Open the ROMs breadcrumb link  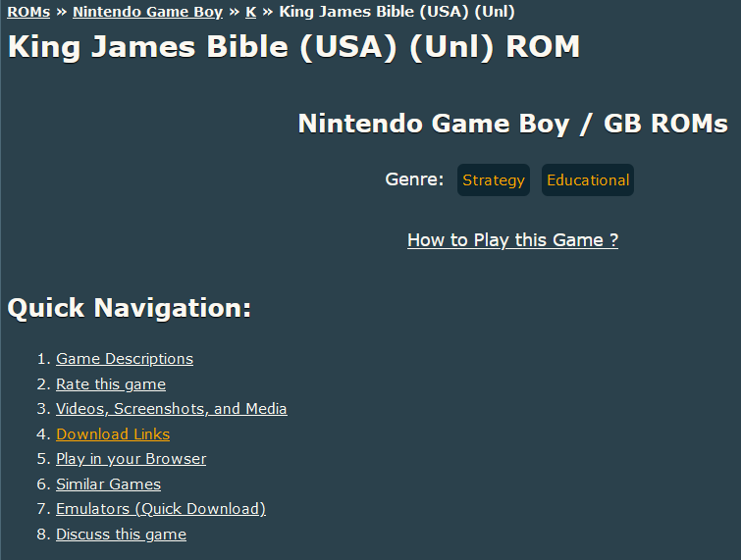pos(28,12)
